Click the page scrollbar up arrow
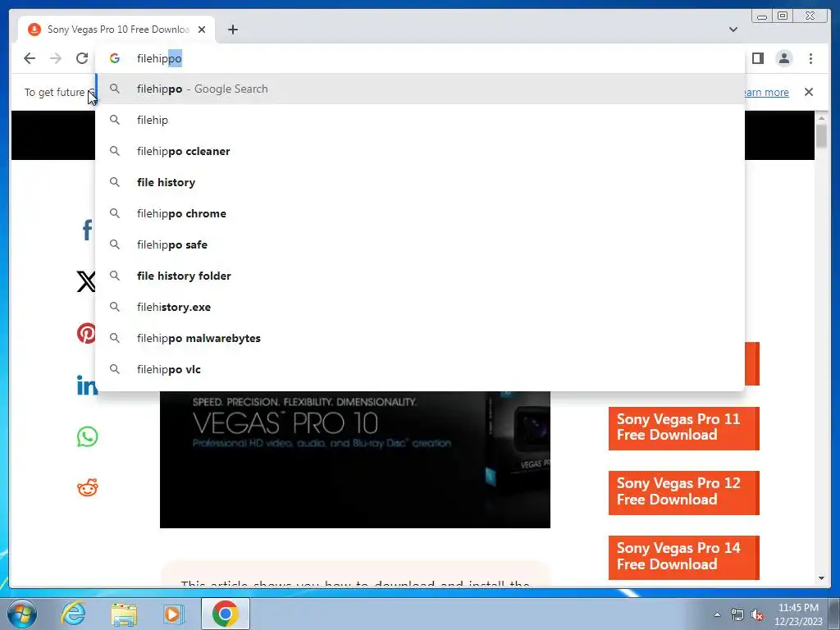The width and height of the screenshot is (840, 630). click(822, 118)
